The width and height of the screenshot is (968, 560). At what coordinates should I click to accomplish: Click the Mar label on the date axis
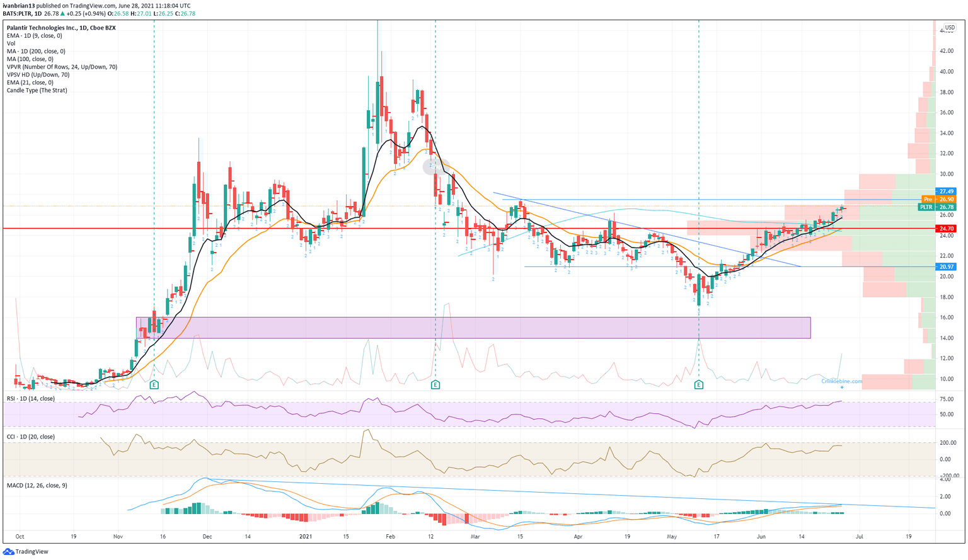(x=475, y=537)
